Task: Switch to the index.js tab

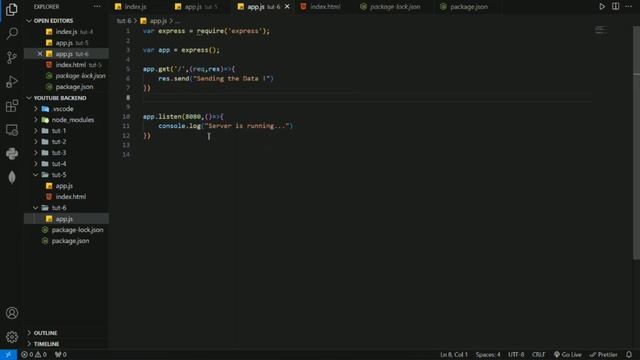Action: [135, 7]
